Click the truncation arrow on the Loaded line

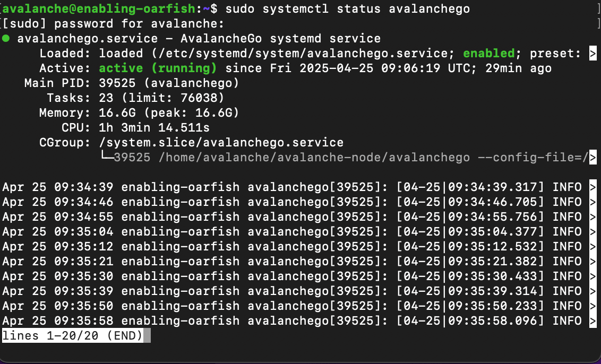tap(593, 54)
